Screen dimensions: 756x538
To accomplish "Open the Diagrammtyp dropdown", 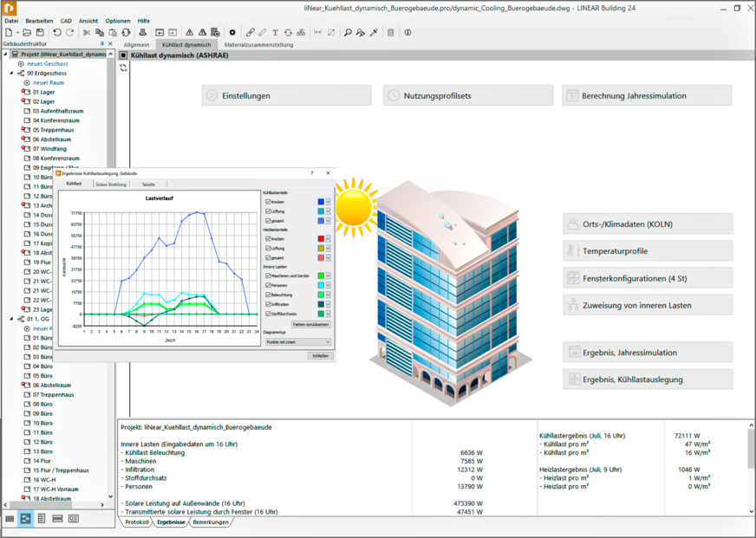I will [297, 342].
